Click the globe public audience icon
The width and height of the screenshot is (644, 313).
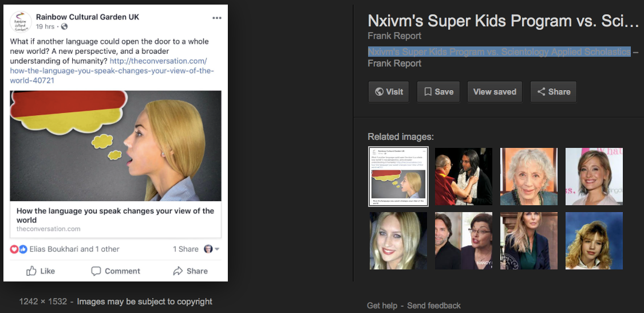(65, 27)
